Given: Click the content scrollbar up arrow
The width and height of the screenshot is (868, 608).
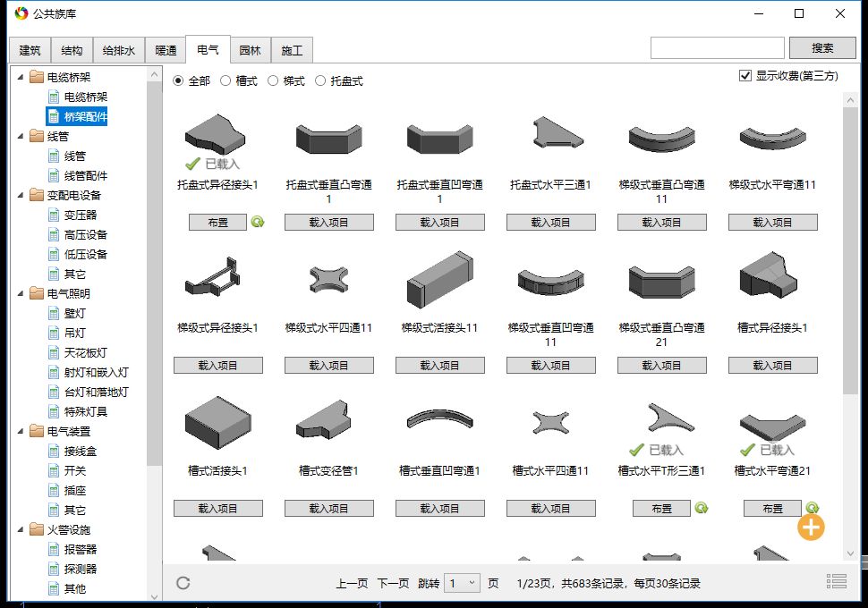Looking at the screenshot, I should click(850, 100).
